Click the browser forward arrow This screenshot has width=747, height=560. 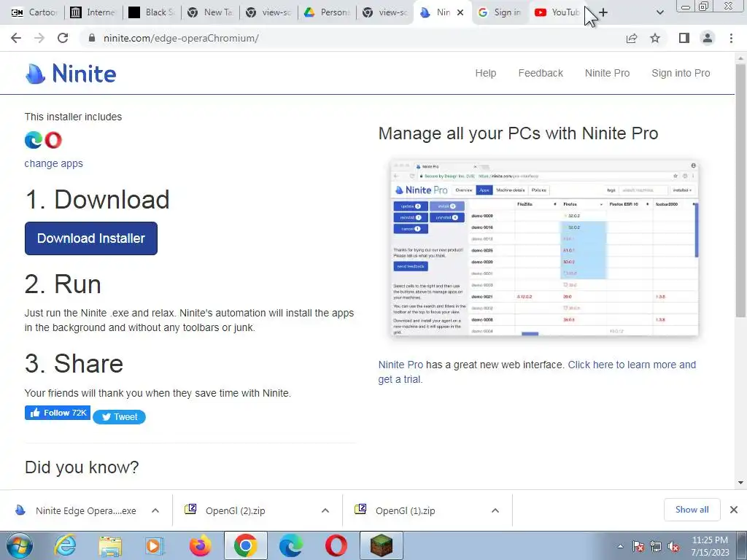[x=39, y=38]
